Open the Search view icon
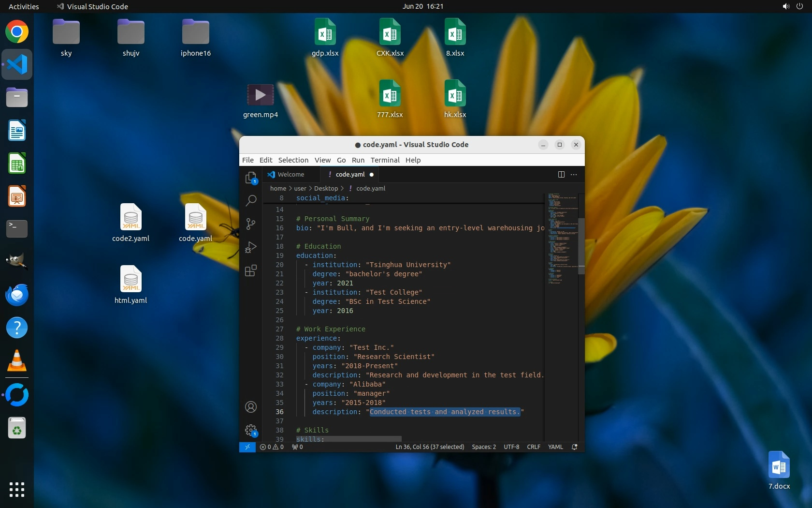 250,200
